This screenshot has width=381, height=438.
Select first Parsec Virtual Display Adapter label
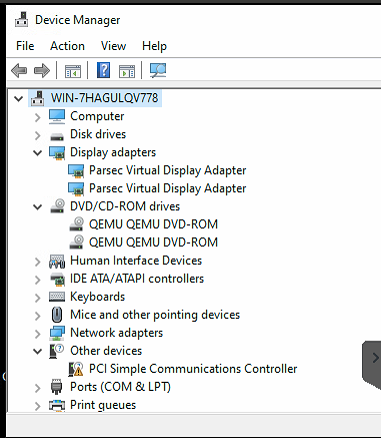(x=167, y=170)
